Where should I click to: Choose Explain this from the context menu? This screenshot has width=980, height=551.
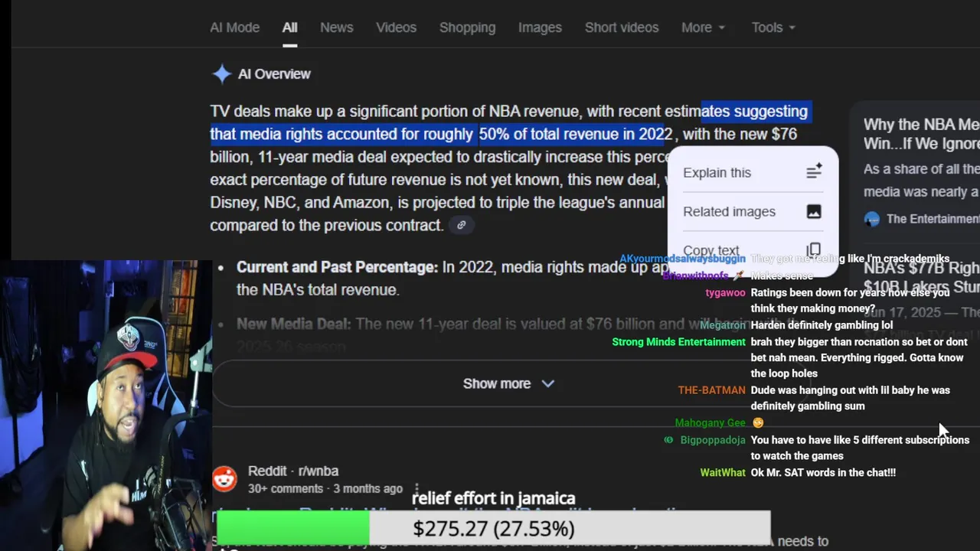pyautogui.click(x=753, y=172)
